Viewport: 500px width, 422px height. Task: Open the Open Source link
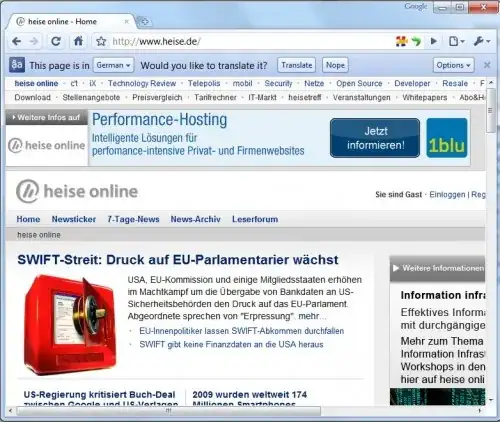click(359, 83)
